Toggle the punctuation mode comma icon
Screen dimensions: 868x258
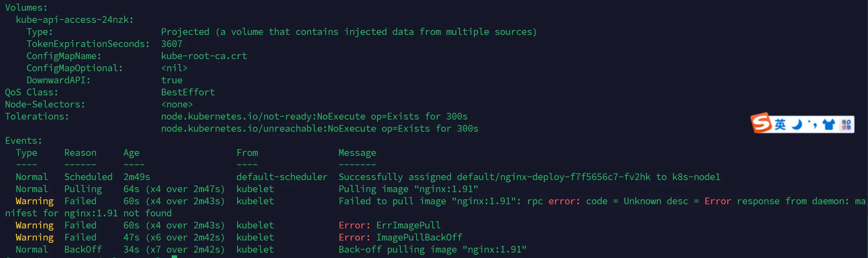click(812, 124)
